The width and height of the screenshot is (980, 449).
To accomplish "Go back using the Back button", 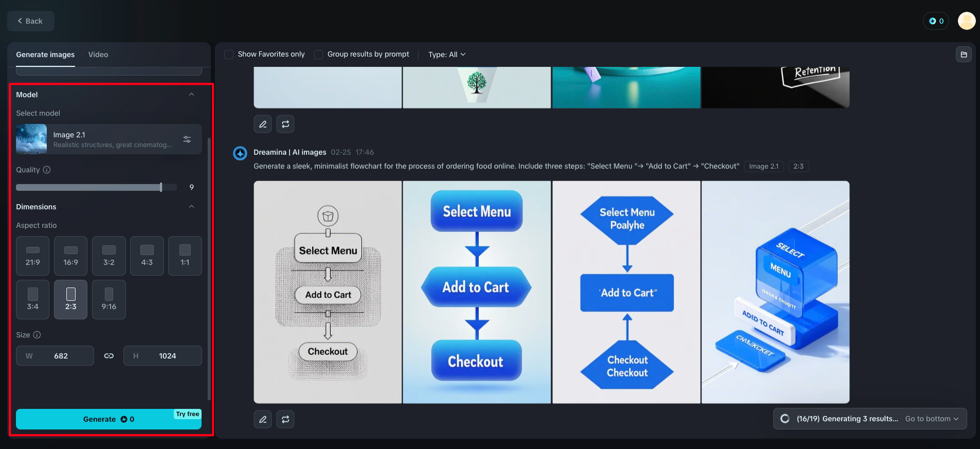I will coord(30,21).
